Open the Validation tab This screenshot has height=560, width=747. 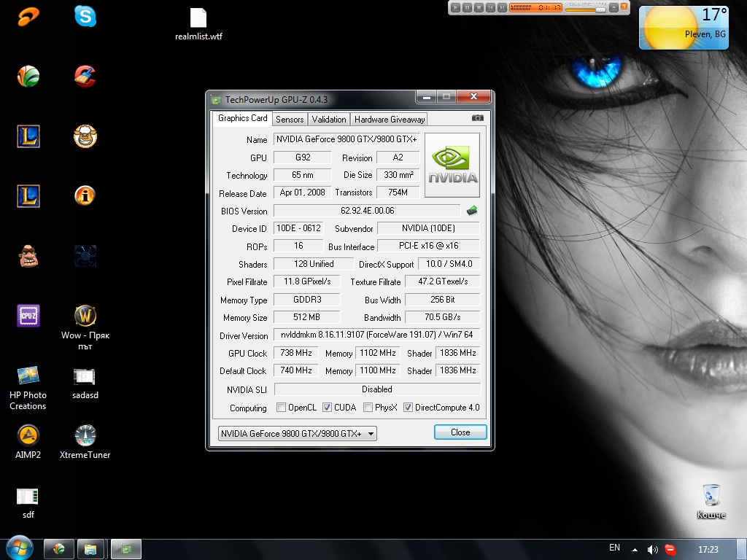329,119
